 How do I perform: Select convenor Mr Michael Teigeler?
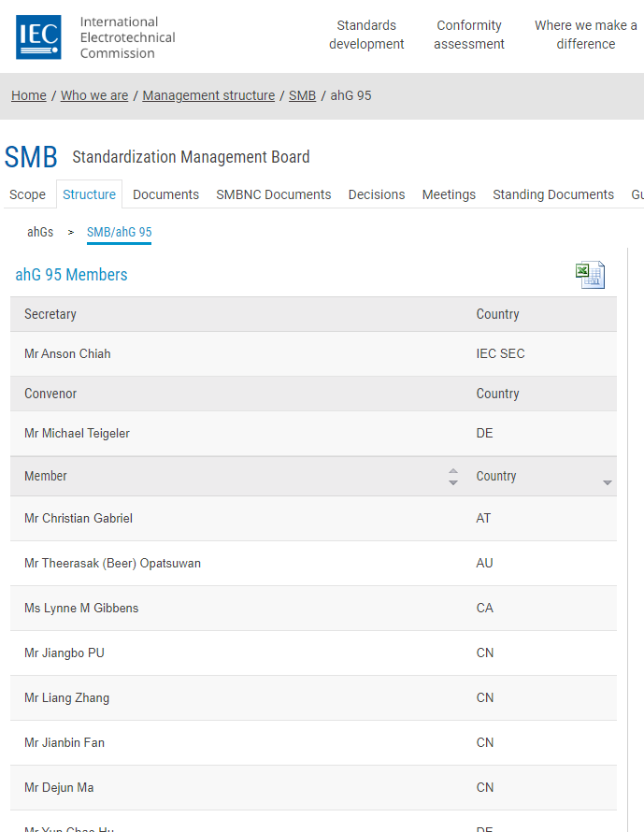[77, 434]
